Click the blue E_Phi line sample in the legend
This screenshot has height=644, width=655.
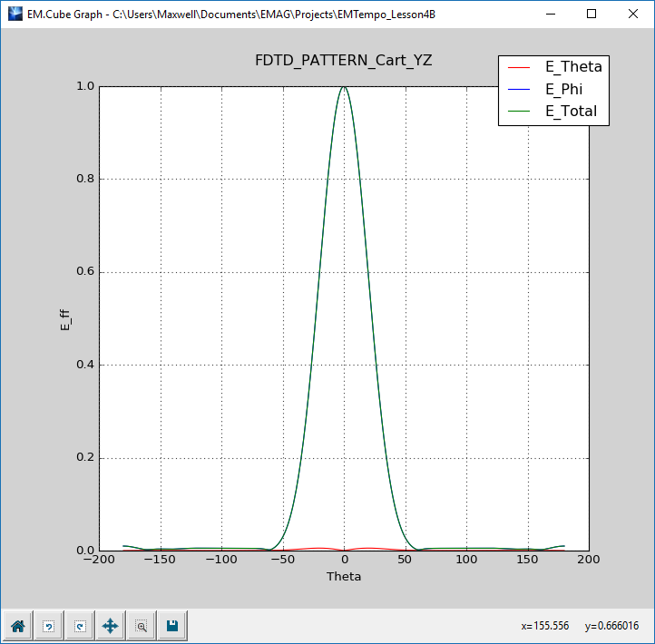tap(520, 90)
